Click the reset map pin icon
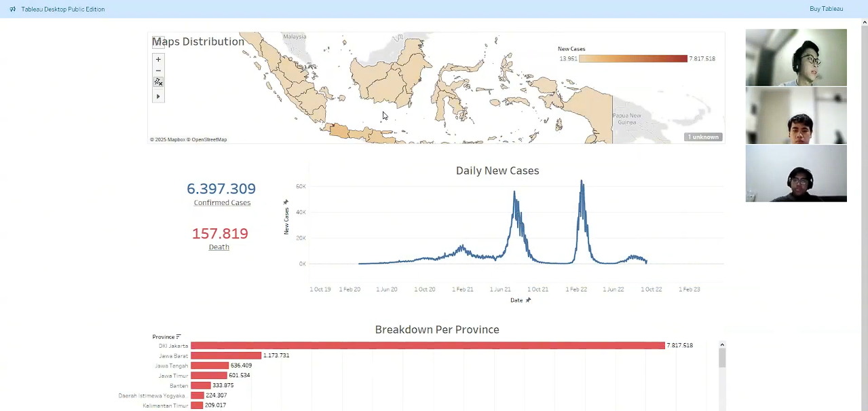The image size is (868, 411). coord(158,82)
